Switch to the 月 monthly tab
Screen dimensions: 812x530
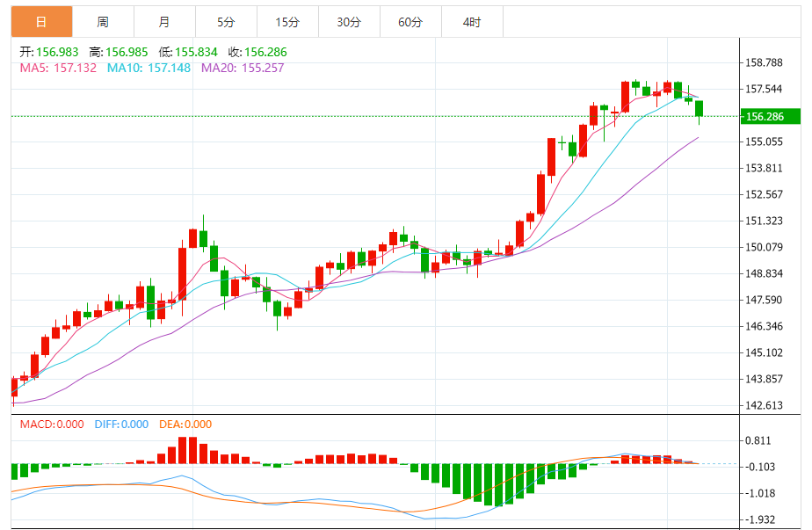(164, 22)
